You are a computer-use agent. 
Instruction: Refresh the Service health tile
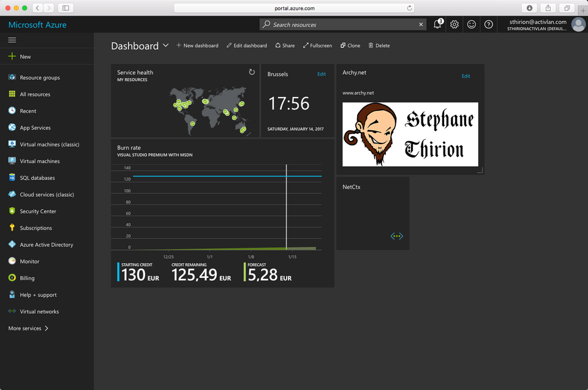click(x=251, y=71)
